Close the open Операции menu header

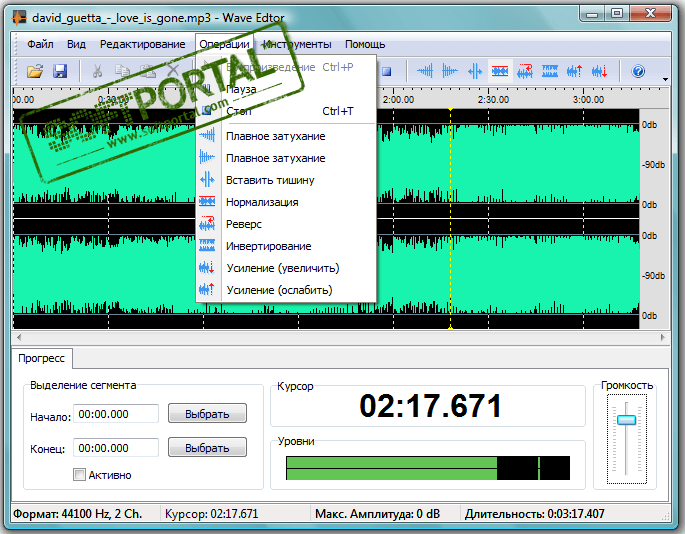(225, 44)
